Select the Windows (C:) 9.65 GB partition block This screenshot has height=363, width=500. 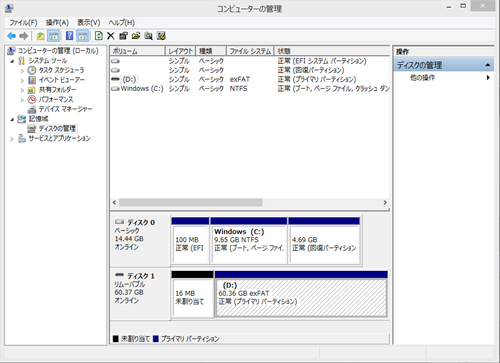pos(249,241)
